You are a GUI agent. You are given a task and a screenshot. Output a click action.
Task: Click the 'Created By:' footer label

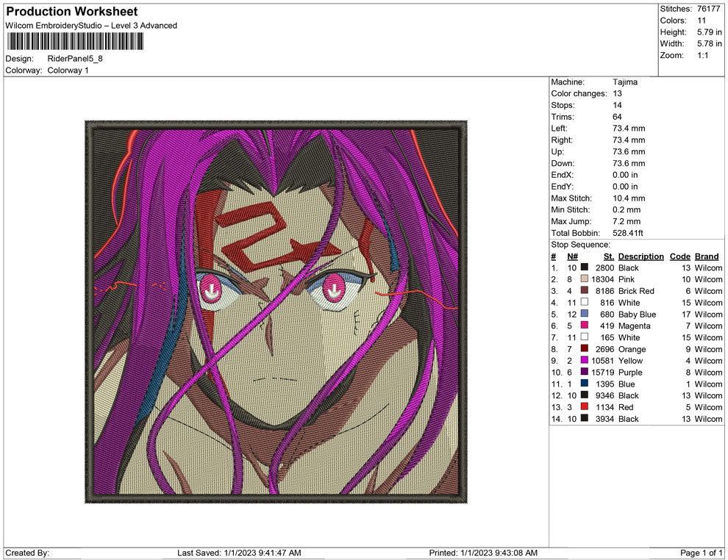(27, 553)
